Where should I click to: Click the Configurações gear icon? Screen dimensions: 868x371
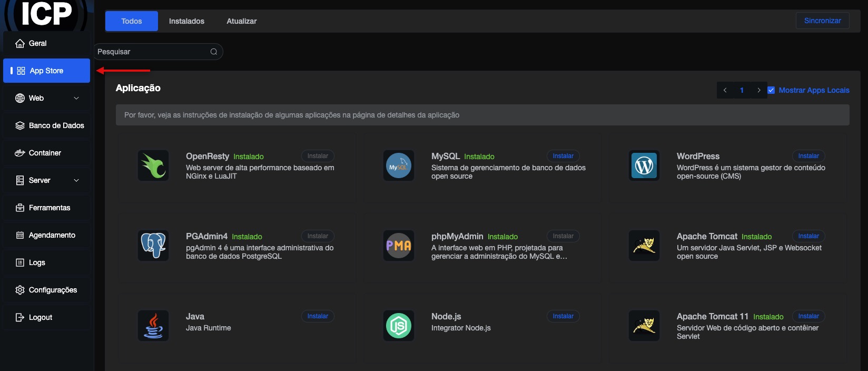coord(20,290)
